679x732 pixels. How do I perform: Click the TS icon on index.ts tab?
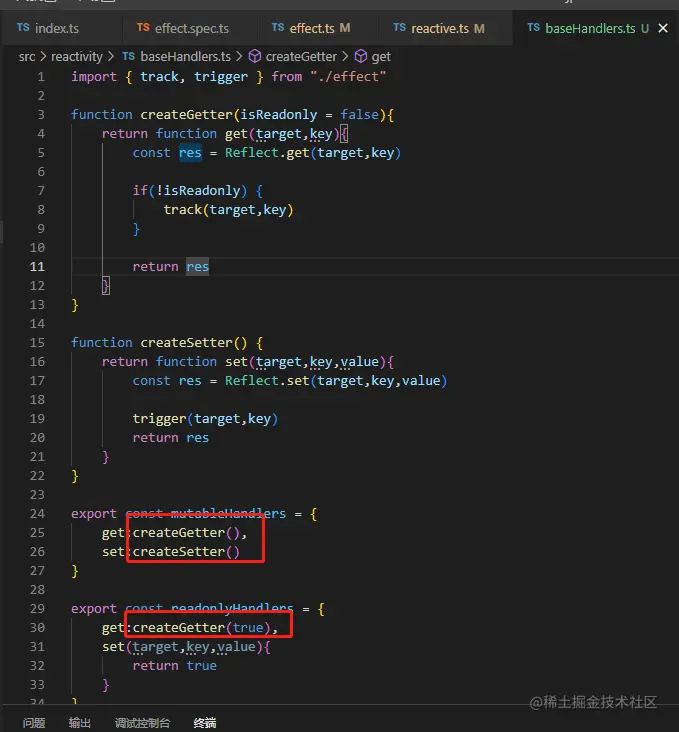pyautogui.click(x=23, y=28)
